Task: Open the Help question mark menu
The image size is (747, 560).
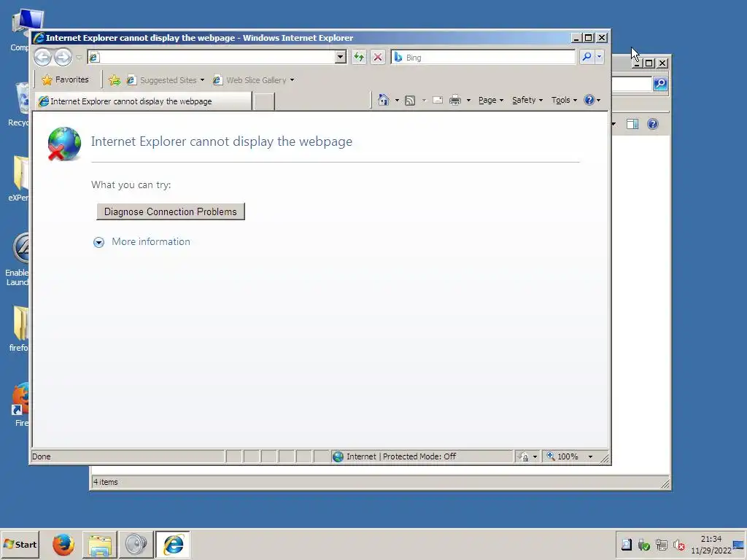Action: coord(592,100)
